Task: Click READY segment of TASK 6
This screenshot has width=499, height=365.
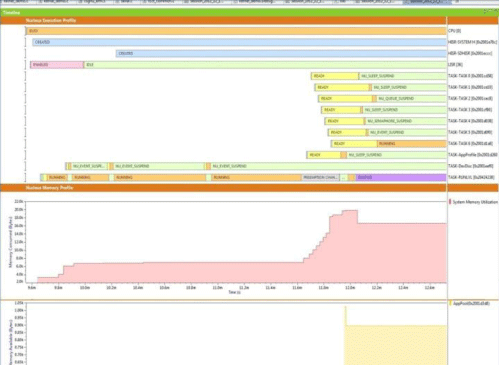Action: pos(354,144)
